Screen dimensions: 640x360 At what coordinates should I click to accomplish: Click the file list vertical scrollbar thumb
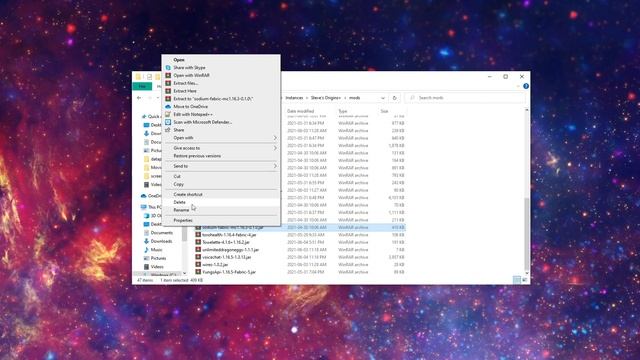tap(527, 233)
